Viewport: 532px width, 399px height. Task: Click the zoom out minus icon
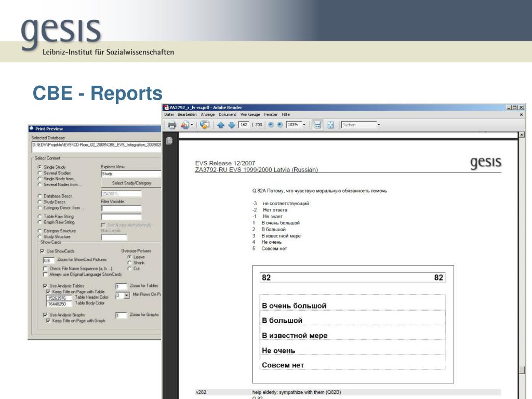pos(271,125)
